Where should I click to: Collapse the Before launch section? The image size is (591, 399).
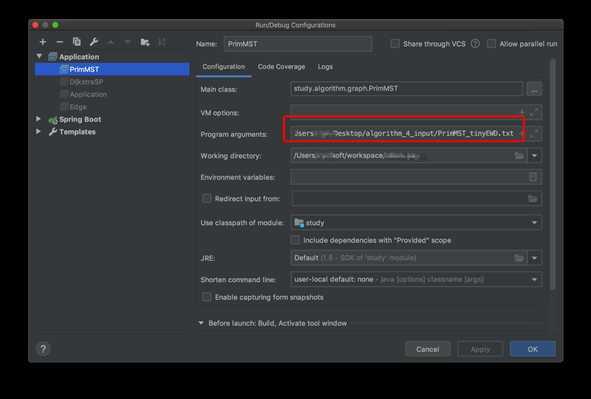pyautogui.click(x=201, y=323)
